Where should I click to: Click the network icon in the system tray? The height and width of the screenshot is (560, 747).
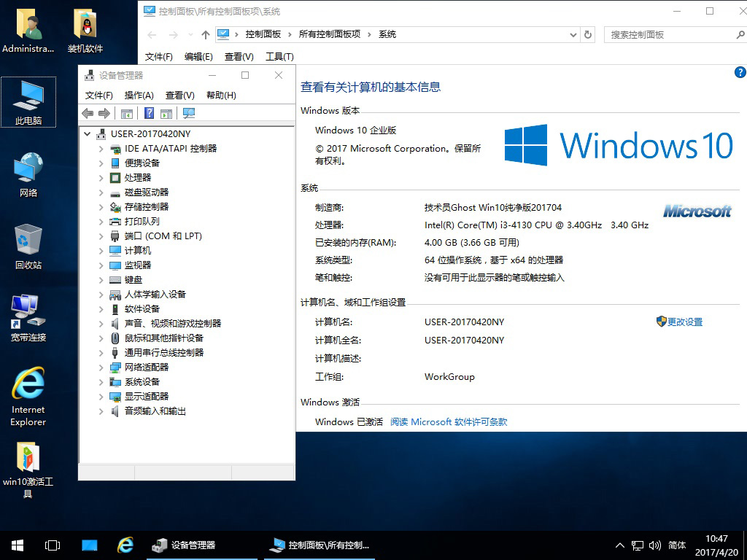[637, 545]
